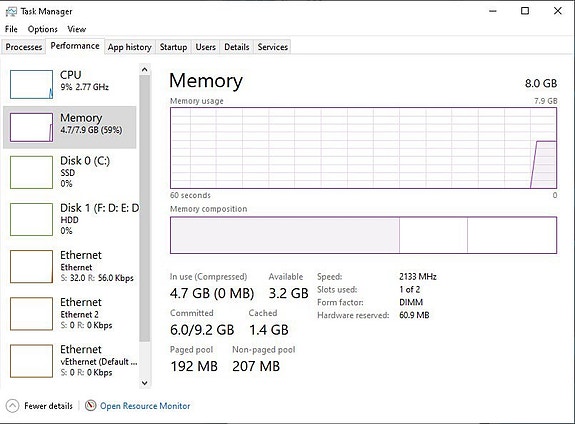
Task: Open the View menu
Action: (77, 29)
